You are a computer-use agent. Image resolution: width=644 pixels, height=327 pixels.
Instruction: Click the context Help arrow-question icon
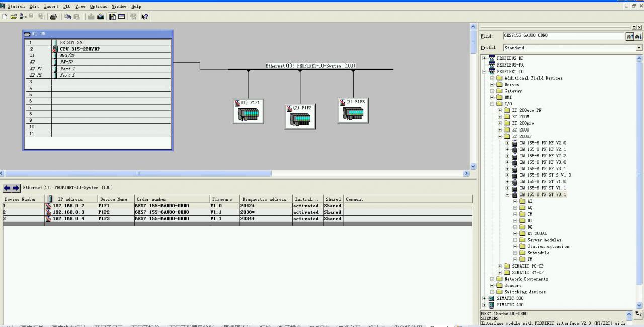(x=145, y=16)
